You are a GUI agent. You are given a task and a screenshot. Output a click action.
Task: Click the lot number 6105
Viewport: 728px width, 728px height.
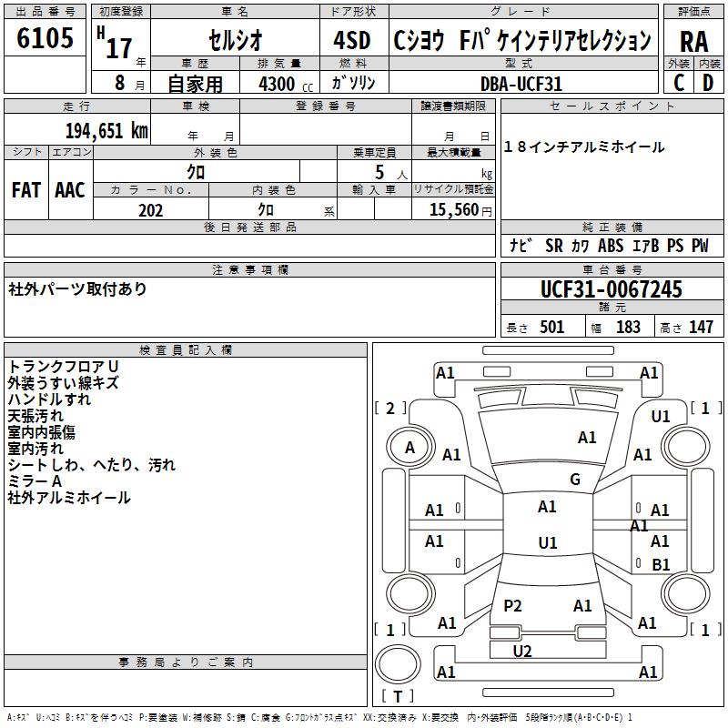45,37
